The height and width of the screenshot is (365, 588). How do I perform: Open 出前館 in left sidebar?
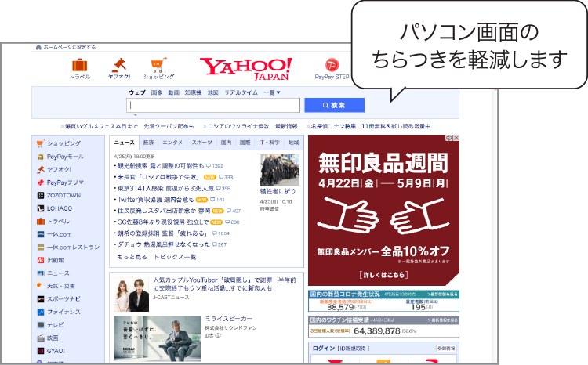tap(55, 260)
